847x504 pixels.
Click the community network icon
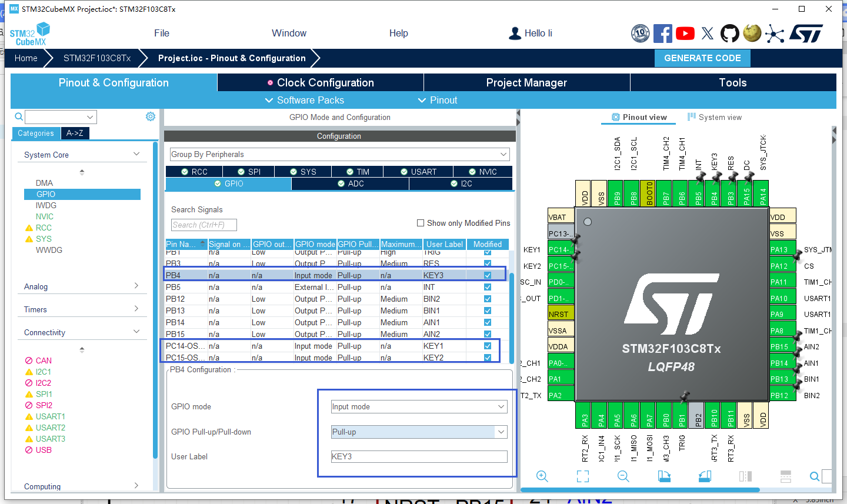(775, 34)
